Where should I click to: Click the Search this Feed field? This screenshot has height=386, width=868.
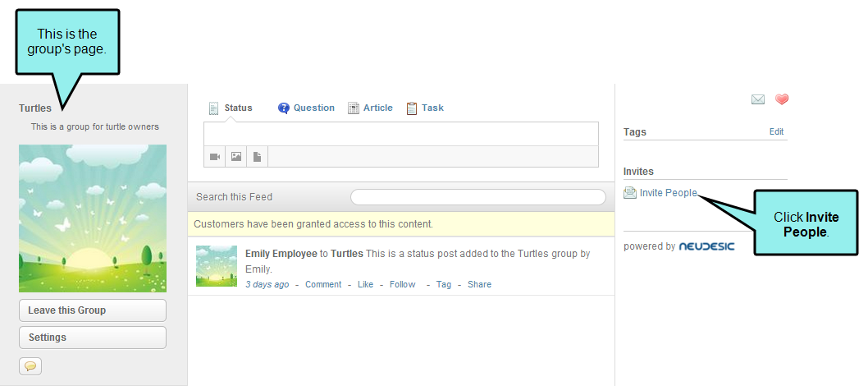click(478, 196)
